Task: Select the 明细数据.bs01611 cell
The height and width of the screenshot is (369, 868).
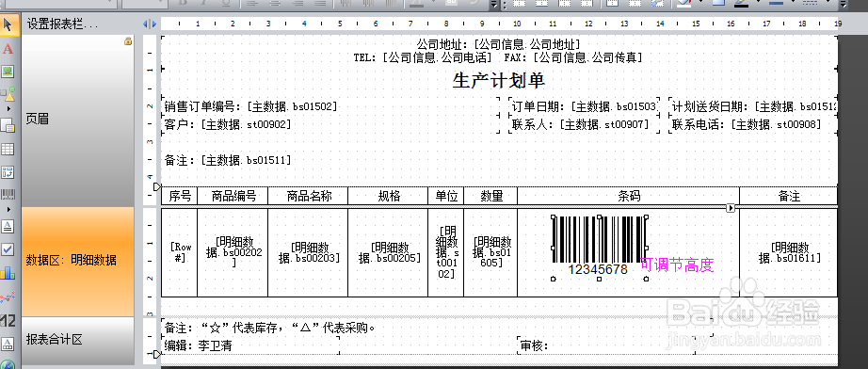Action: [x=789, y=252]
